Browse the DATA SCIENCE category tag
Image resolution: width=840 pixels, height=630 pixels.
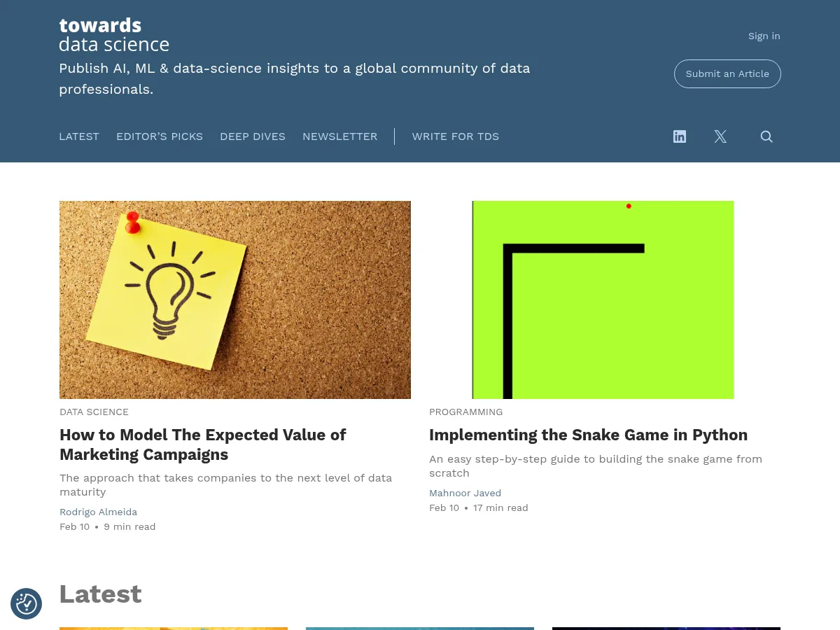click(x=94, y=412)
